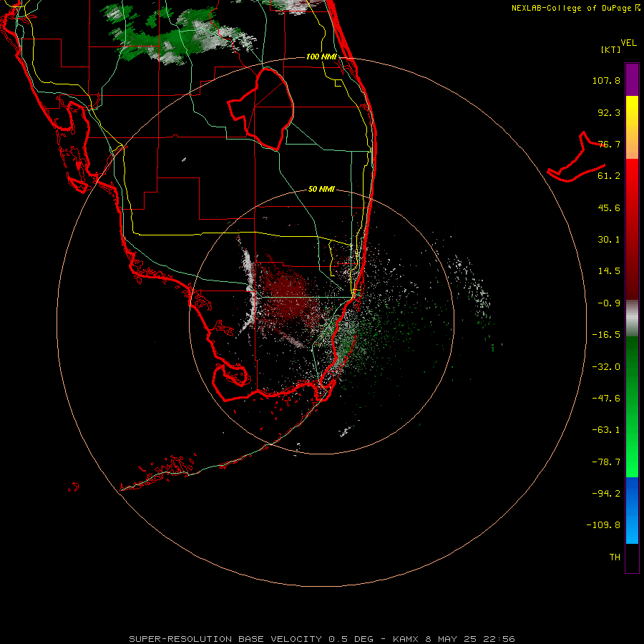
Task: Select the 92.3 legend value
Action: point(609,112)
